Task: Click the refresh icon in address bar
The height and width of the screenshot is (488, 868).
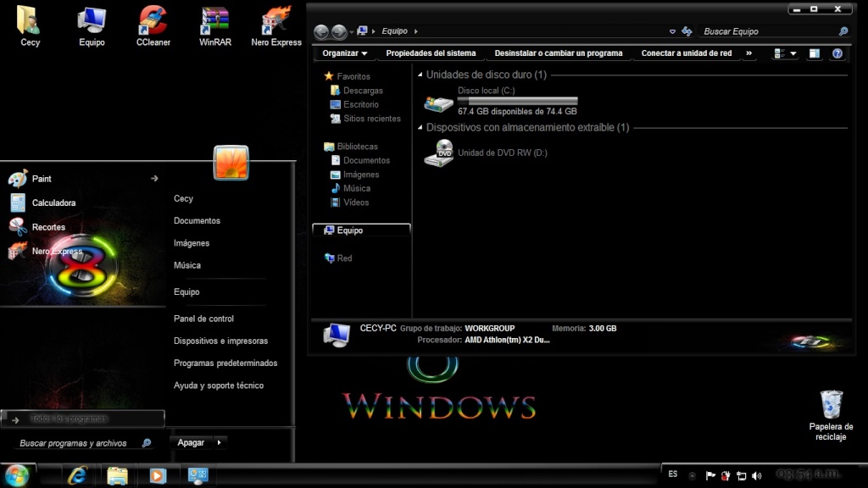Action: point(687,31)
